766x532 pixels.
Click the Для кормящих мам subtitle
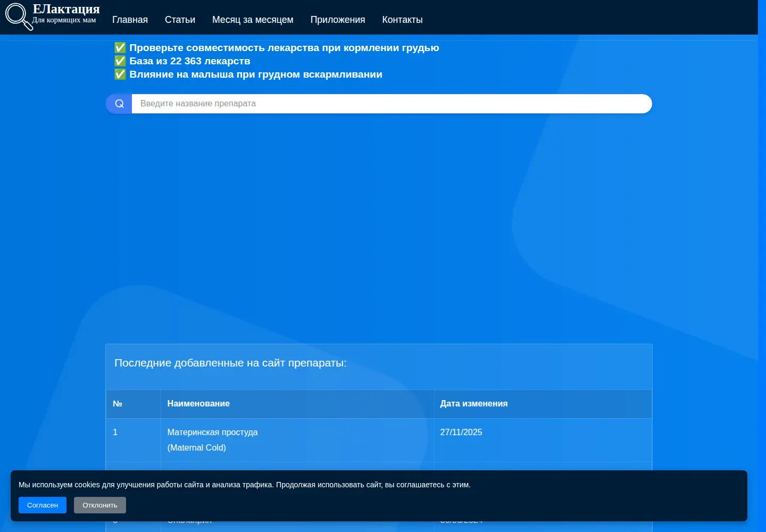[x=64, y=20]
